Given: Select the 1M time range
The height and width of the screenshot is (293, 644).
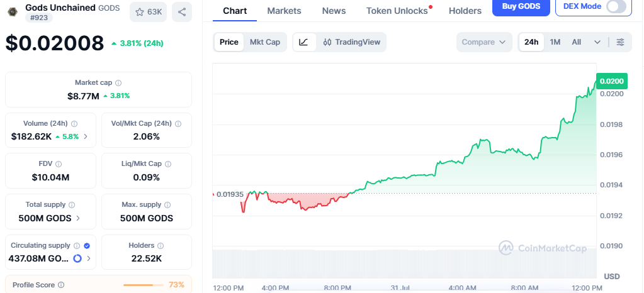Looking at the screenshot, I should (555, 42).
